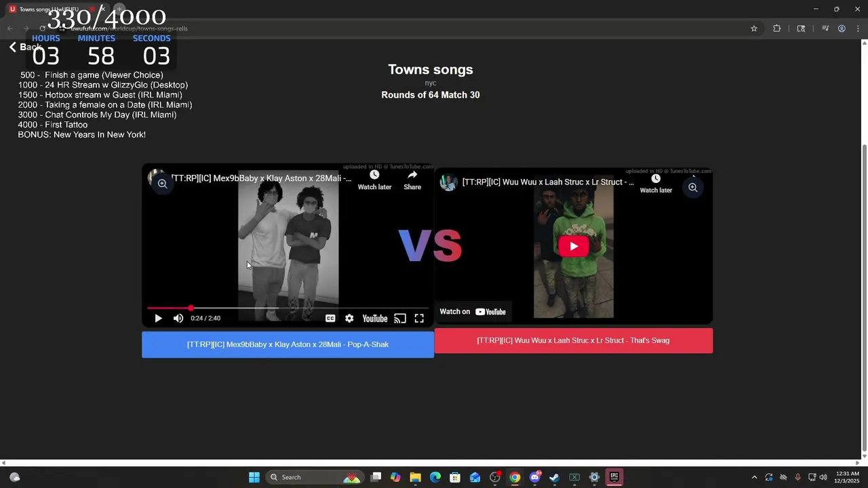This screenshot has width=868, height=488.
Task: Click Watch on YouTube for right video
Action: 473,312
